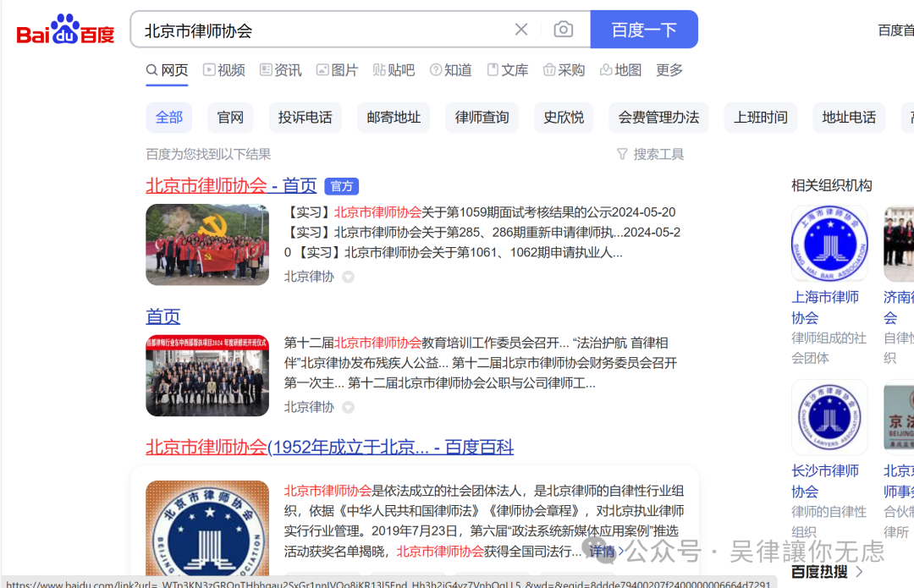Click the 上海市律师协会 logo thumbnail in sidebar

(829, 243)
